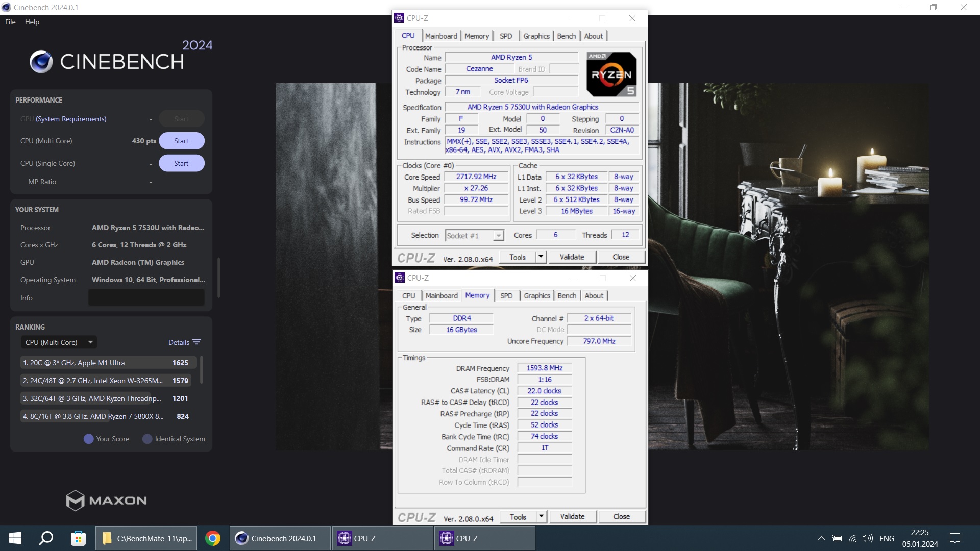Click the Cinebench left panel scrollbar
The width and height of the screenshot is (980, 551).
(x=218, y=278)
